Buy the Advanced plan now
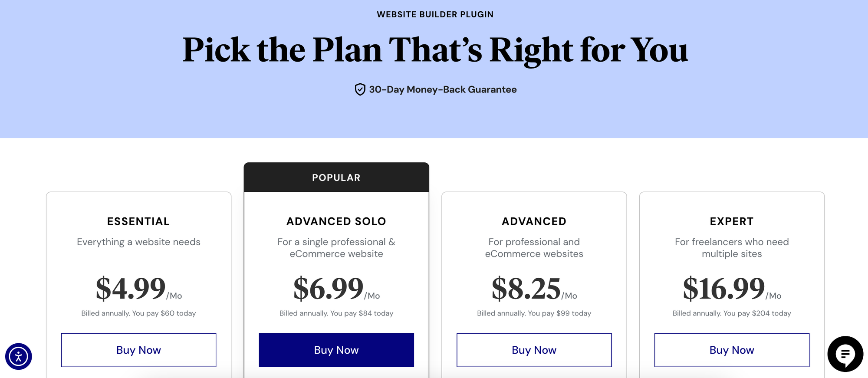Screen dimensions: 868x378 (534, 350)
